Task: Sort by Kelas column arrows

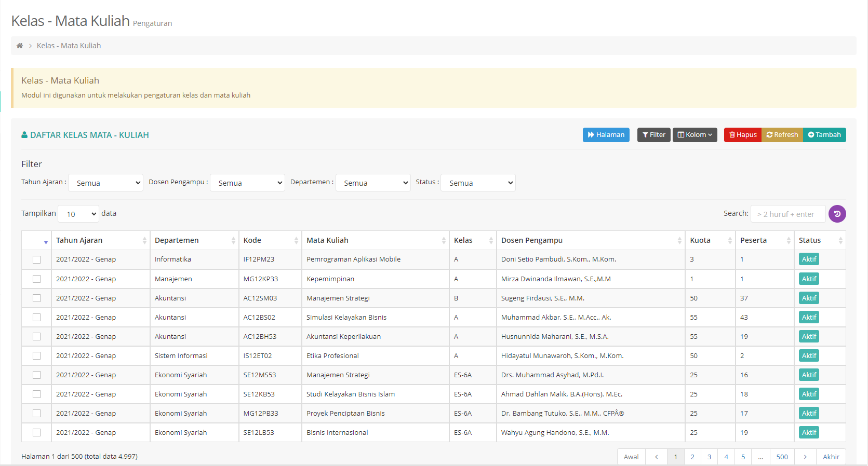Action: (x=491, y=240)
